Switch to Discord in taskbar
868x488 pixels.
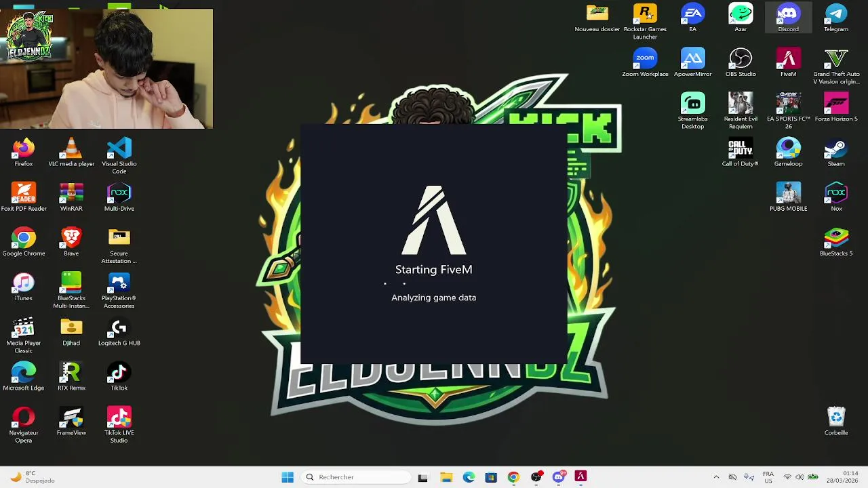(558, 477)
